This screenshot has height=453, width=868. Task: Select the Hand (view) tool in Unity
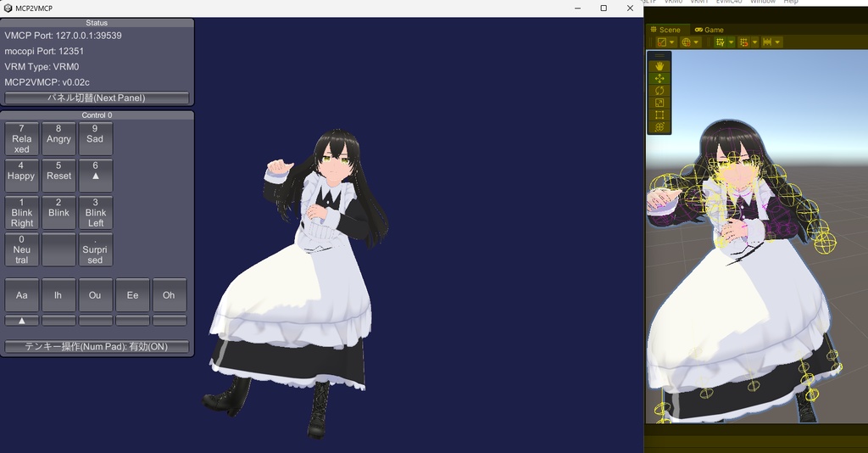pos(659,66)
